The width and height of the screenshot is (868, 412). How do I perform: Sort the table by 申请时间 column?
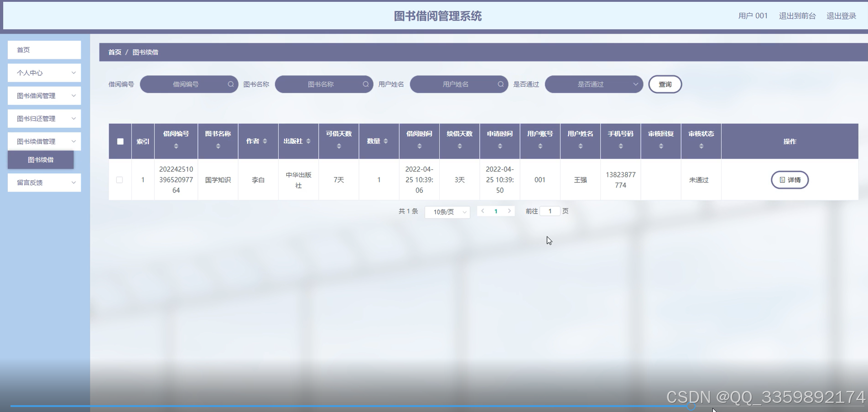499,146
